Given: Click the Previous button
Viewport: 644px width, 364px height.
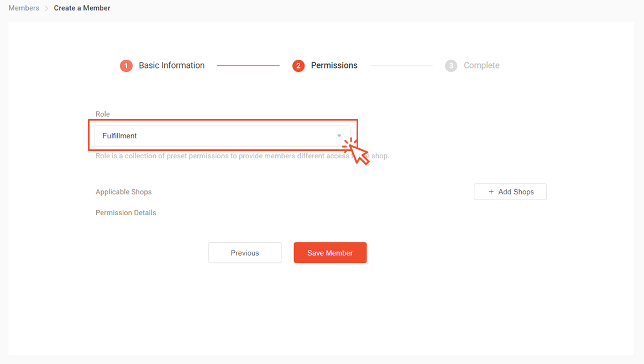Looking at the screenshot, I should tap(245, 253).
